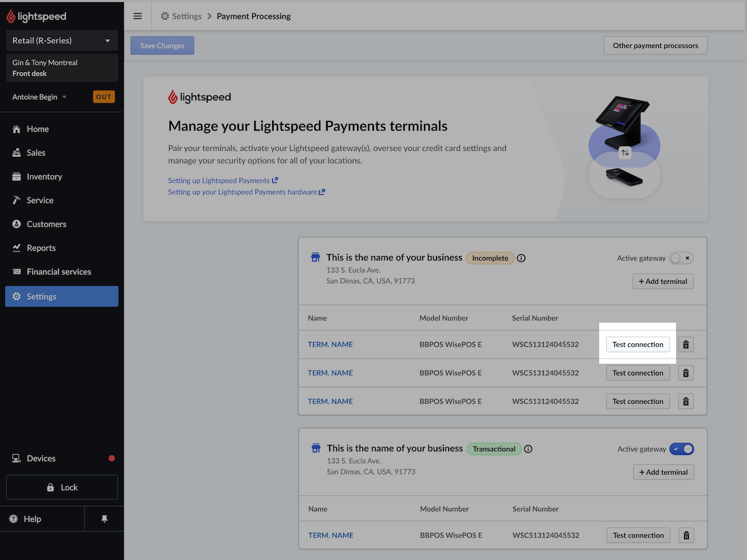This screenshot has height=560, width=747.
Task: Toggle the OUT clock status badge
Action: [104, 97]
